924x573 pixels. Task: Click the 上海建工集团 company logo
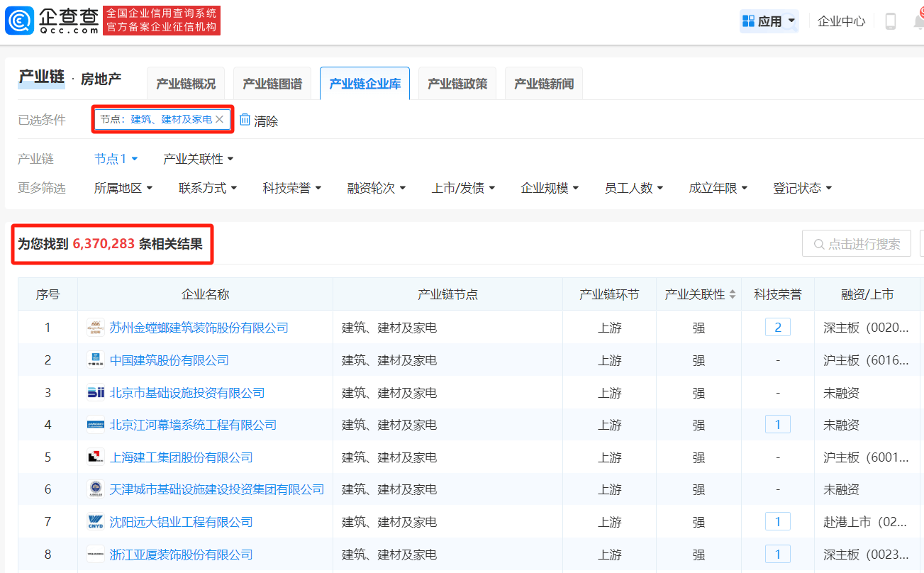pyautogui.click(x=96, y=457)
